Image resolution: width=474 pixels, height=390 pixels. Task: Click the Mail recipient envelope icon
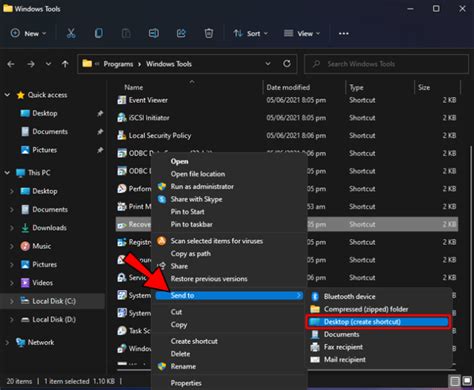(315, 360)
